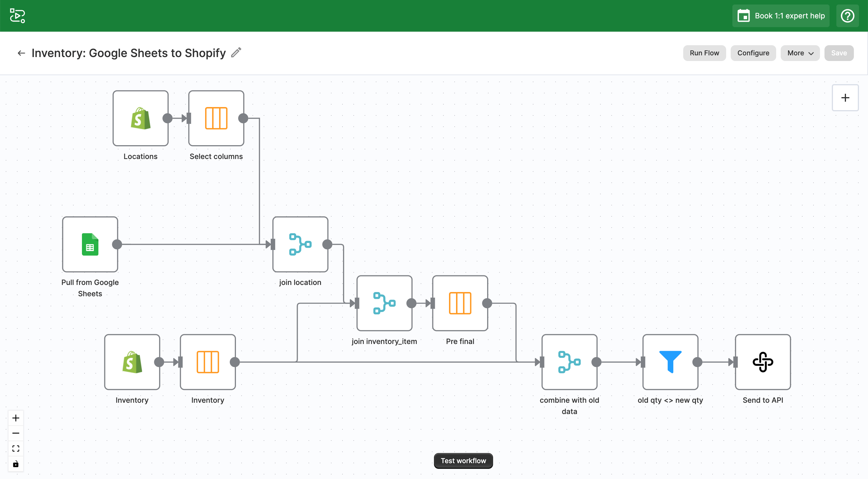Image resolution: width=868 pixels, height=479 pixels.
Task: Click the Test workflow button
Action: point(463,460)
